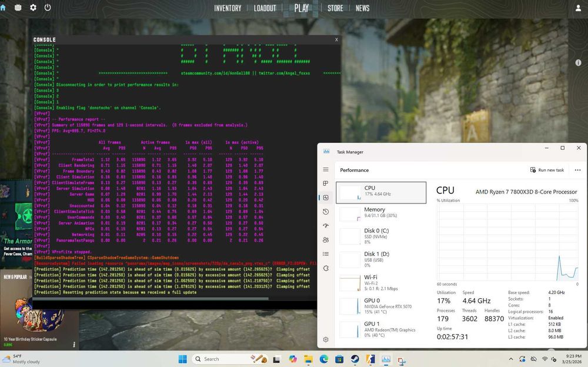Minimize the Task Manager window
Viewport: 588px width, 367px height.
click(x=546, y=148)
